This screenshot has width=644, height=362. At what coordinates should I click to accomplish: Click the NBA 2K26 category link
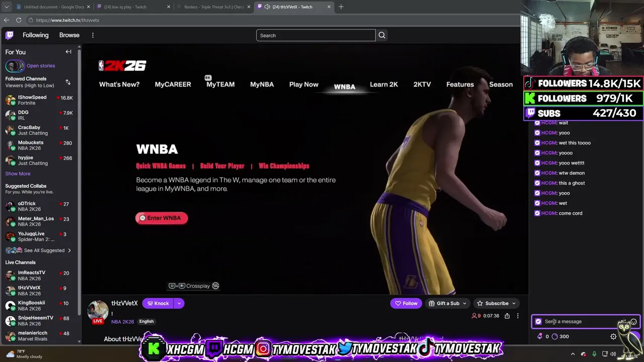(x=122, y=322)
